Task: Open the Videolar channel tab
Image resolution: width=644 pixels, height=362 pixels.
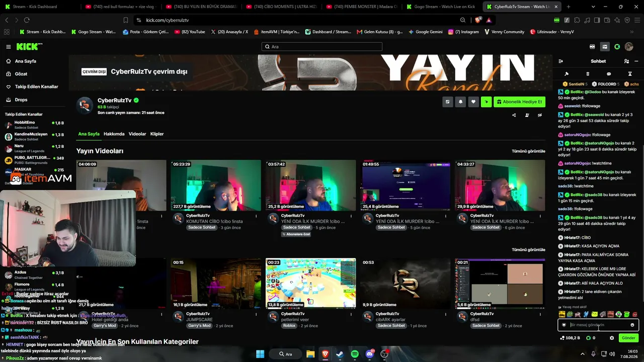Action: 137,134
